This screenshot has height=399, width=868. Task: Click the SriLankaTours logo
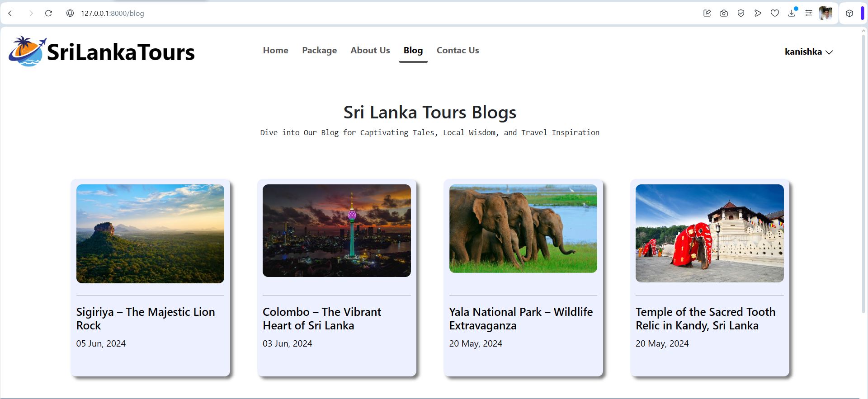pos(102,52)
